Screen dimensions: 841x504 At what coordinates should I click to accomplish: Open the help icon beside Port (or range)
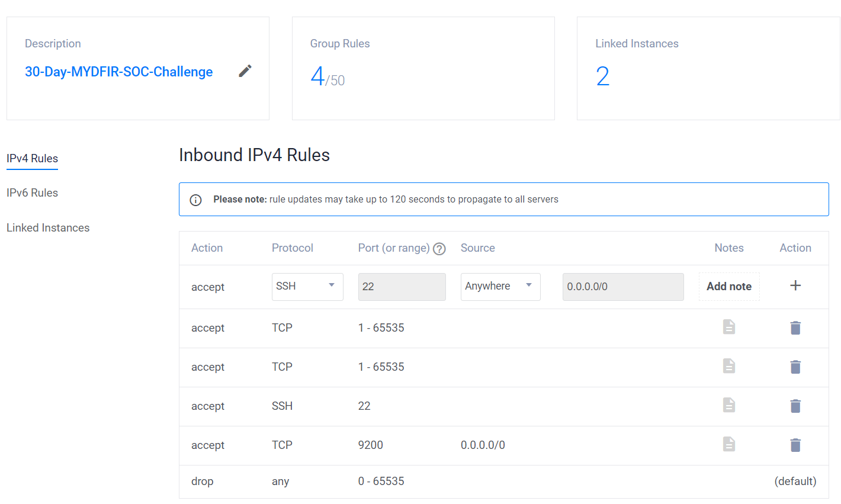pyautogui.click(x=439, y=249)
